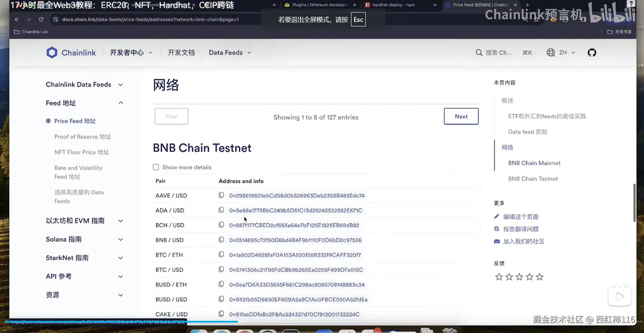Copy the BUSD / ETH feed address
Image resolution: width=644 pixels, height=333 pixels.
click(x=221, y=284)
